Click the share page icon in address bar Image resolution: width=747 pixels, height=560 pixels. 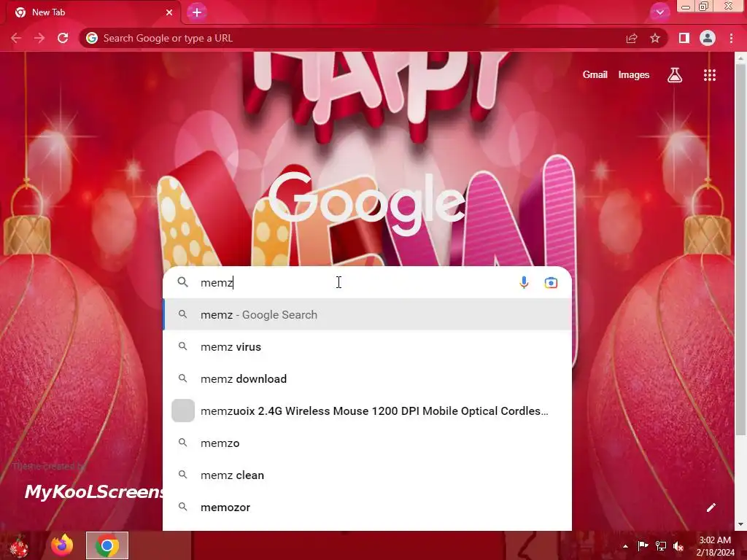[x=632, y=38]
